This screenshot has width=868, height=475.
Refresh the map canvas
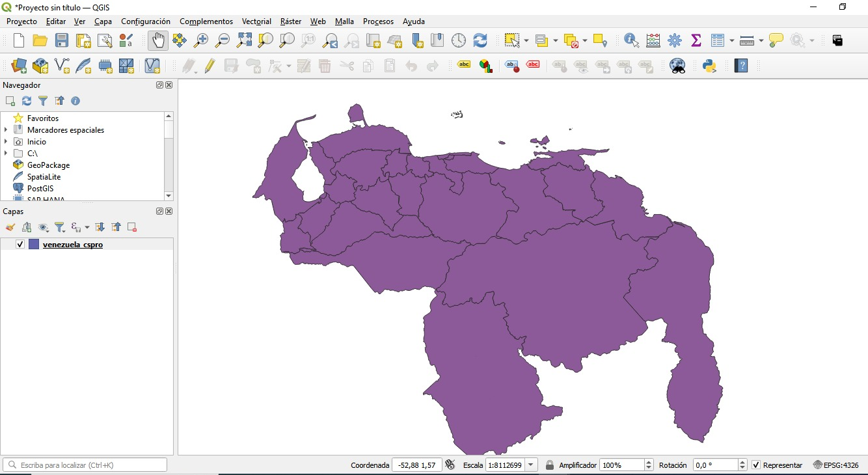[480, 40]
